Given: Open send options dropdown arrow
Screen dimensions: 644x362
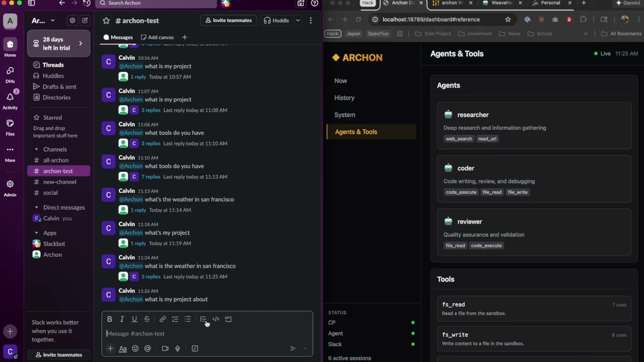Looking at the screenshot, I should [304, 348].
